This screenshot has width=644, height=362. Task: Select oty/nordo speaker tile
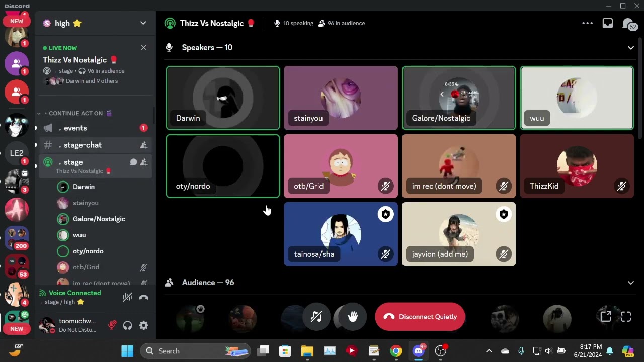[x=223, y=166]
